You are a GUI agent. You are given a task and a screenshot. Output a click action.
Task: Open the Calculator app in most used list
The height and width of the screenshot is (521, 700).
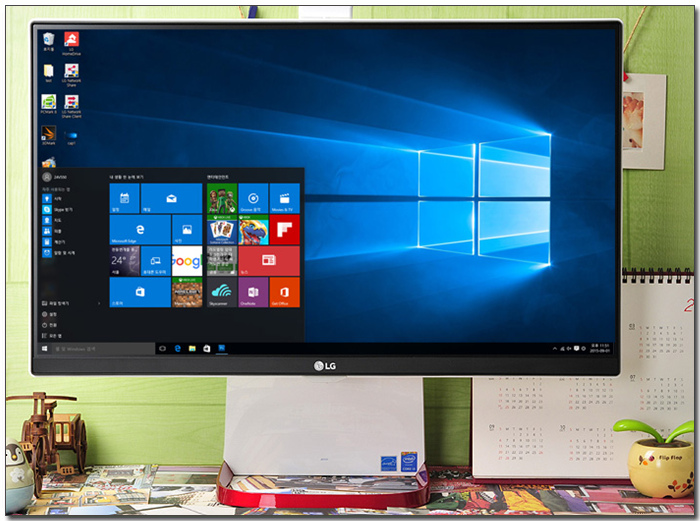click(54, 242)
